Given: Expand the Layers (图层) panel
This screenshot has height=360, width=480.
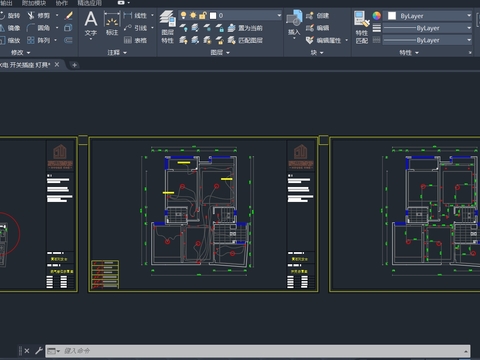Looking at the screenshot, I should [x=220, y=52].
